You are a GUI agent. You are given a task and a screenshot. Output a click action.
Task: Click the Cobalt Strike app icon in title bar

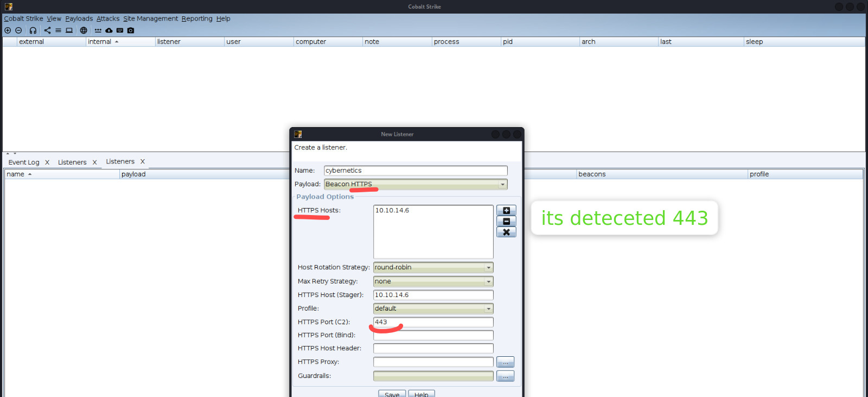(9, 7)
